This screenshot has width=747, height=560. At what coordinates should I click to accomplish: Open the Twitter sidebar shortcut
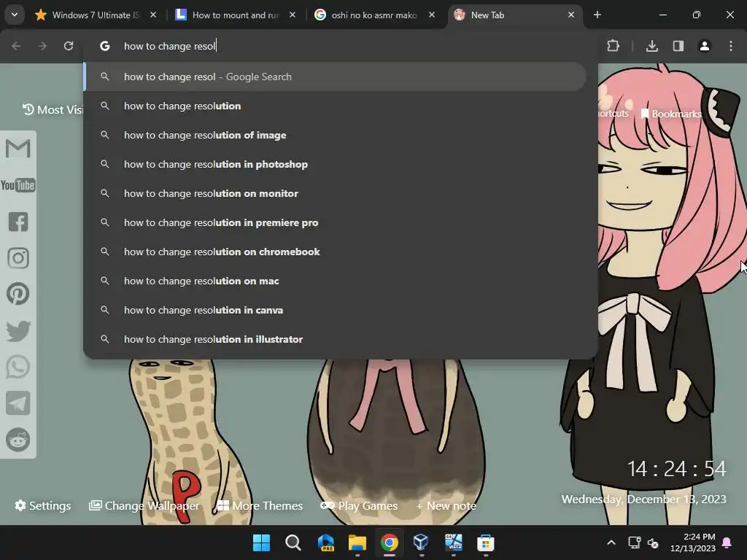click(x=18, y=330)
